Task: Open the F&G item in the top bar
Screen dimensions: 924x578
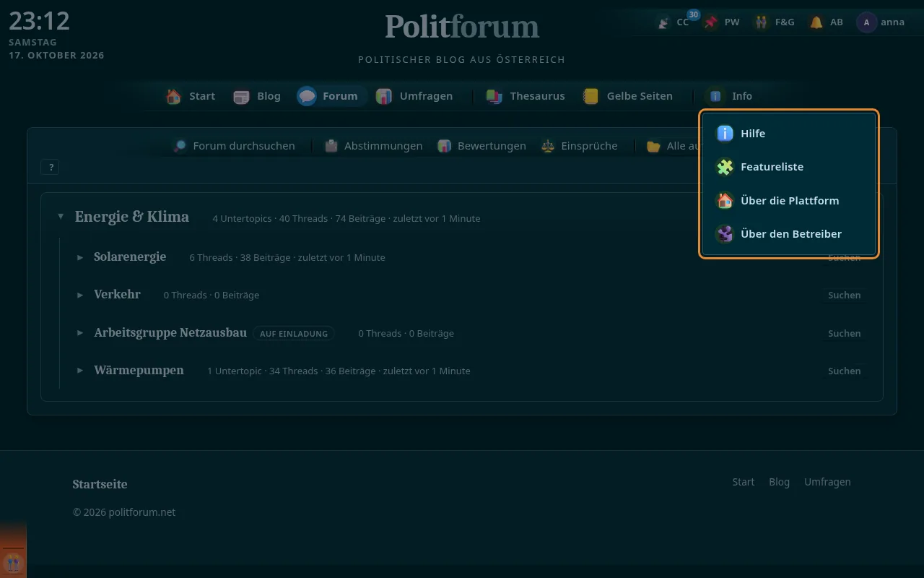Action: click(x=774, y=22)
